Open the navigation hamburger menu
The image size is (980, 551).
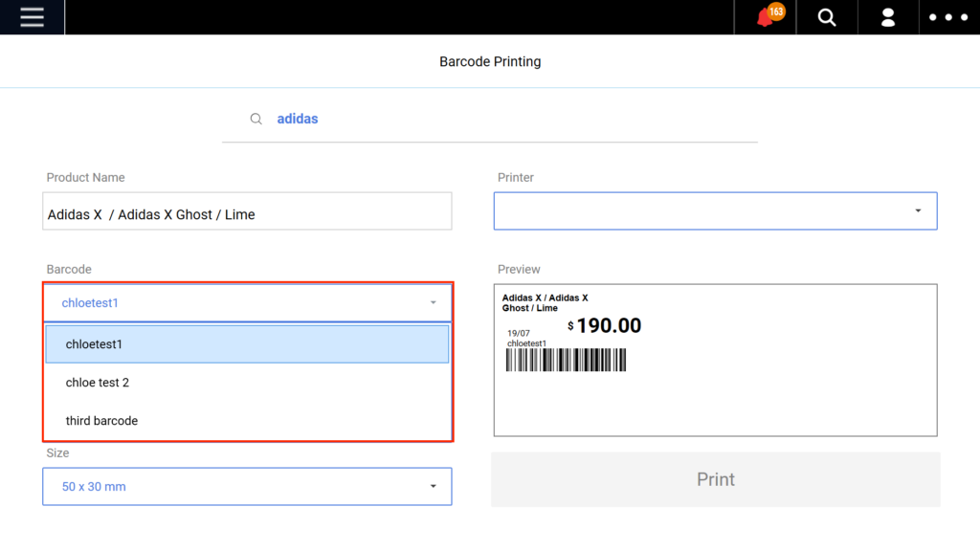click(32, 16)
